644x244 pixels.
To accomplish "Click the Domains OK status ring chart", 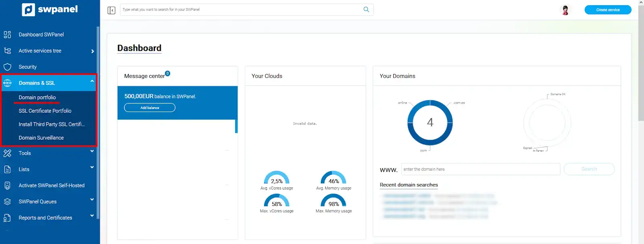I will tap(547, 122).
